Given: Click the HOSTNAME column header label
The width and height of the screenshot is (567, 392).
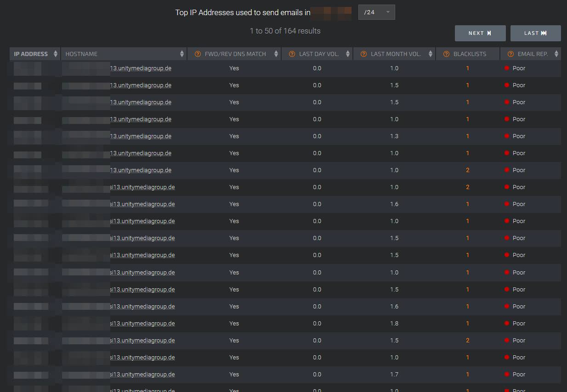Looking at the screenshot, I should tap(81, 54).
